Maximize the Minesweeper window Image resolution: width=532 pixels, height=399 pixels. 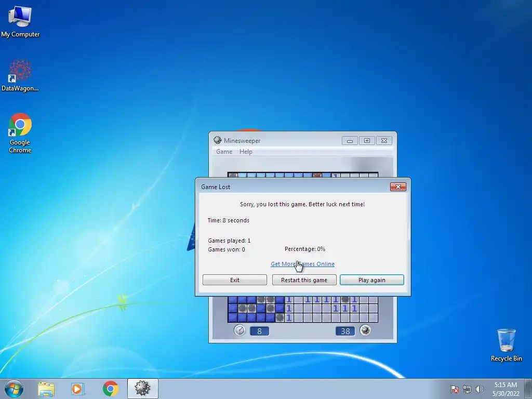(367, 140)
